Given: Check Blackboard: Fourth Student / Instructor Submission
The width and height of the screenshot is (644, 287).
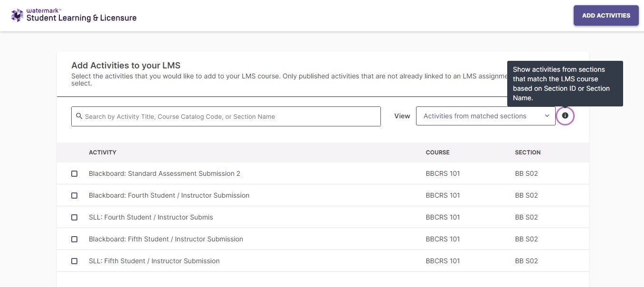Looking at the screenshot, I should [74, 195].
